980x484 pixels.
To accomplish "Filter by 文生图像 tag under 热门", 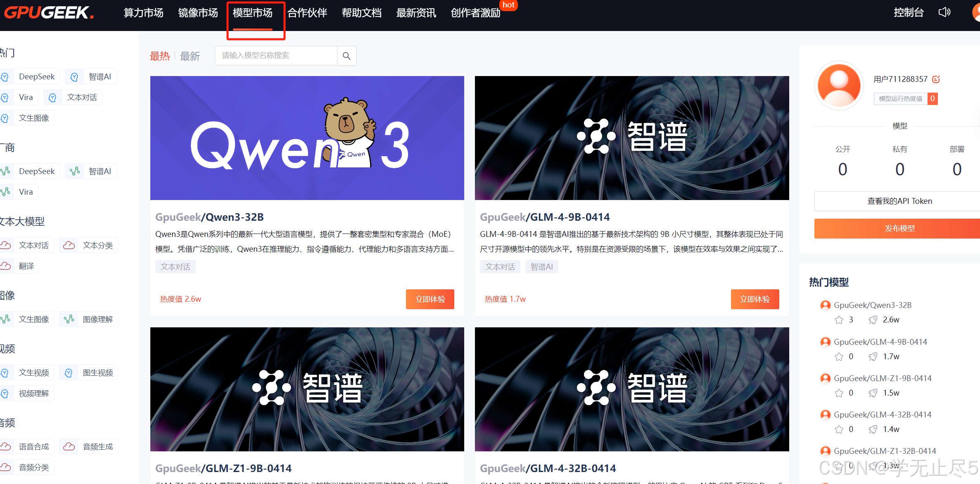I will point(34,118).
